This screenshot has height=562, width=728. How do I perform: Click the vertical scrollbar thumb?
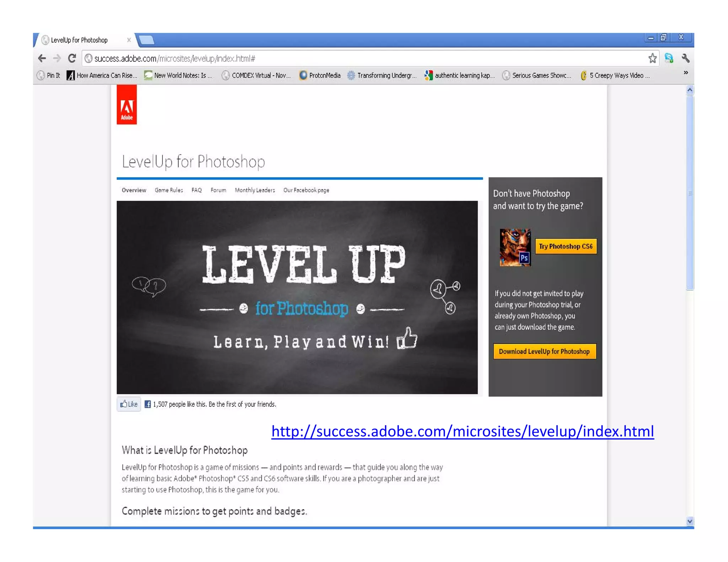(690, 193)
